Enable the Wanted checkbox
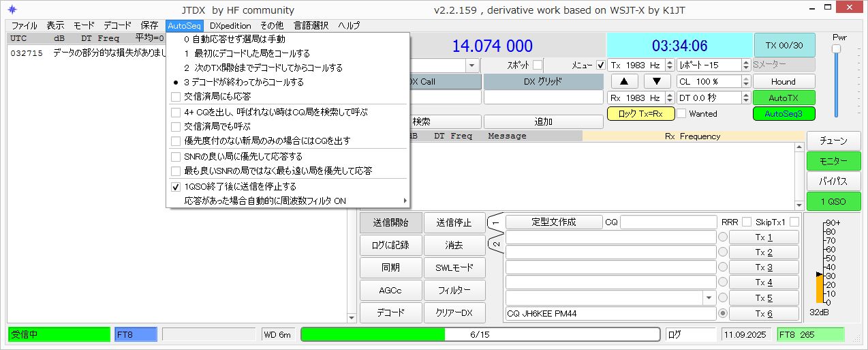The image size is (868, 350). pos(681,114)
